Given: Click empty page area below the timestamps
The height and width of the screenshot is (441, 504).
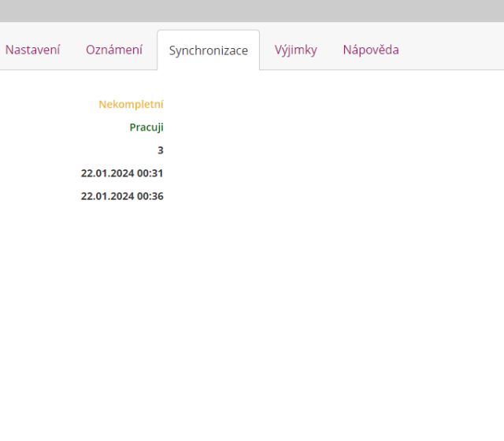Looking at the screenshot, I should point(252,315).
